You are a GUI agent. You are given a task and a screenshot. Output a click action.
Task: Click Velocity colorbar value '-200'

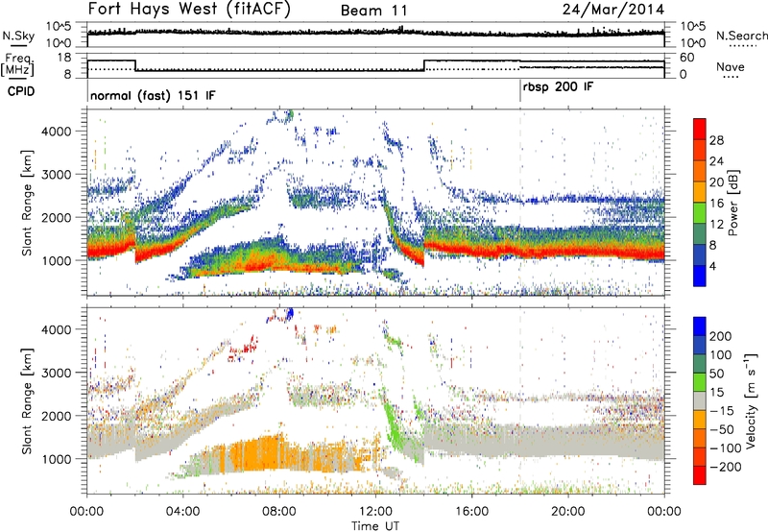(726, 467)
